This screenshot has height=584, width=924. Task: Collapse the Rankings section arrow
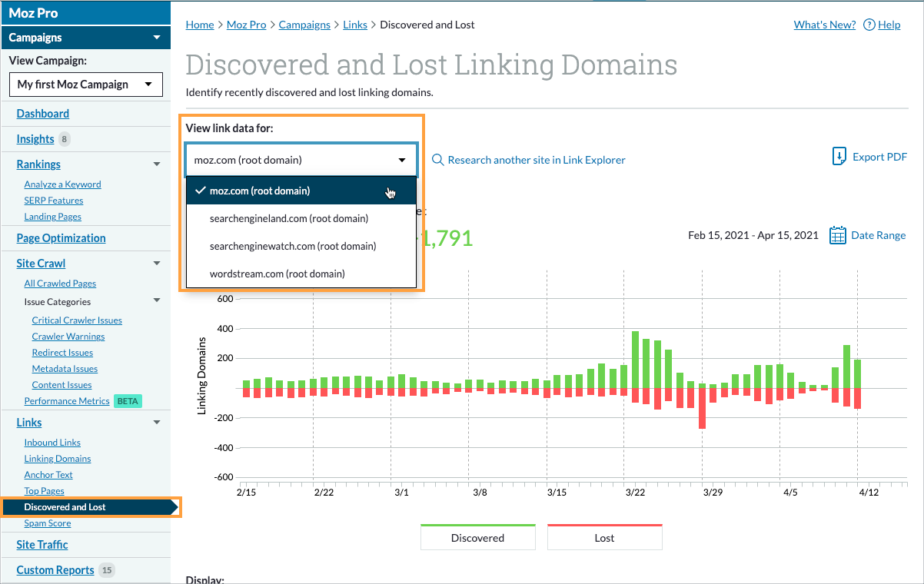click(x=157, y=164)
